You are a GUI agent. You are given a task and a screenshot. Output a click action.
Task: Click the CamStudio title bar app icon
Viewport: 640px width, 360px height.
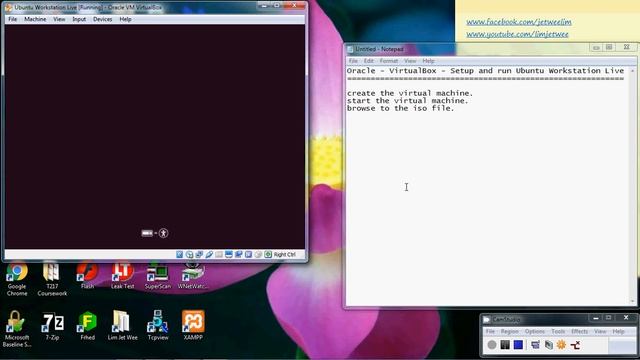point(487,319)
